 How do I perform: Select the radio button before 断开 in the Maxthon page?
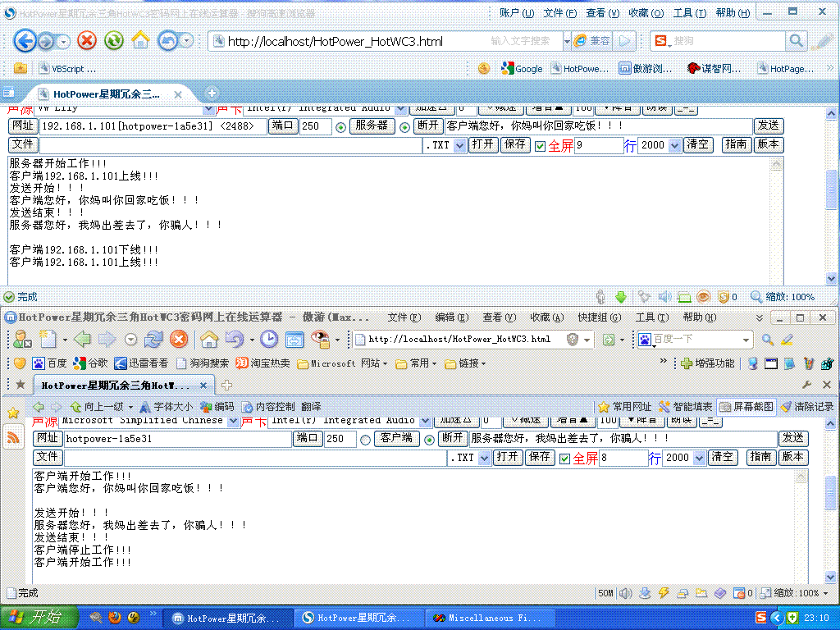429,440
